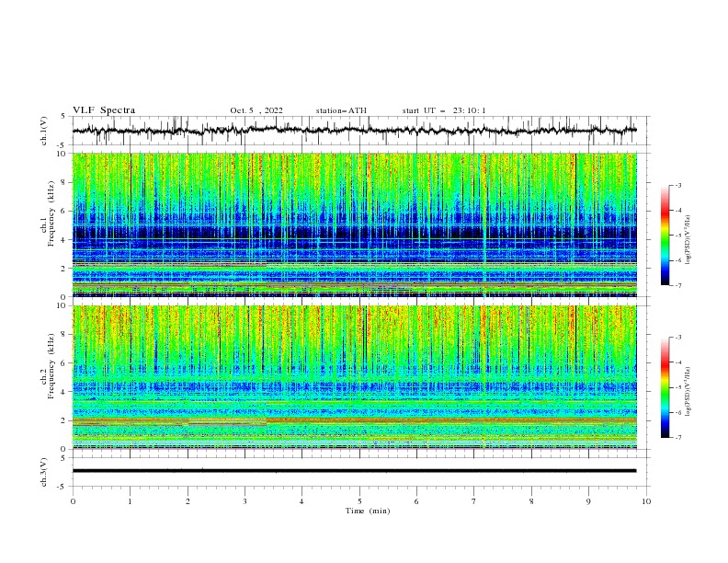
Task: Click time axis tick label "2"
Action: point(188,501)
